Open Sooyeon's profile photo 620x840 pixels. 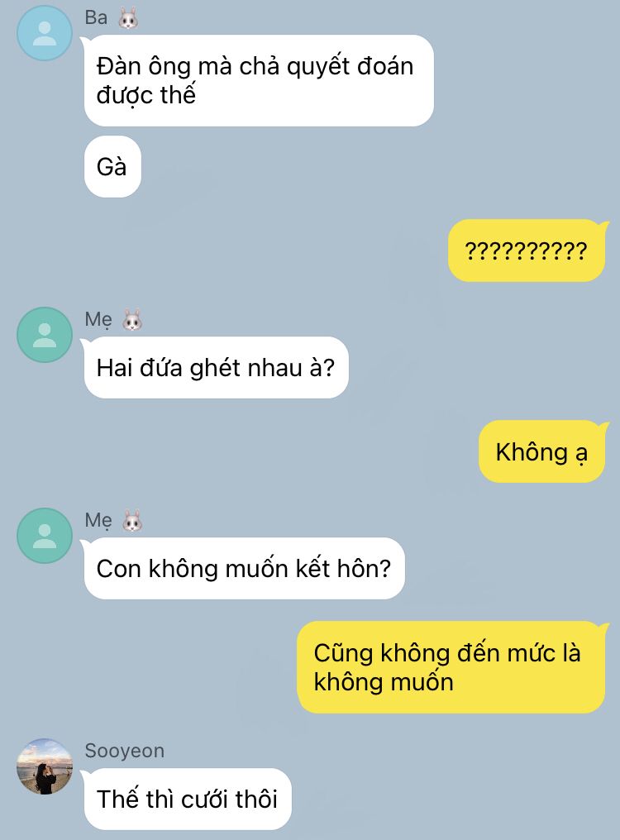[x=45, y=766]
